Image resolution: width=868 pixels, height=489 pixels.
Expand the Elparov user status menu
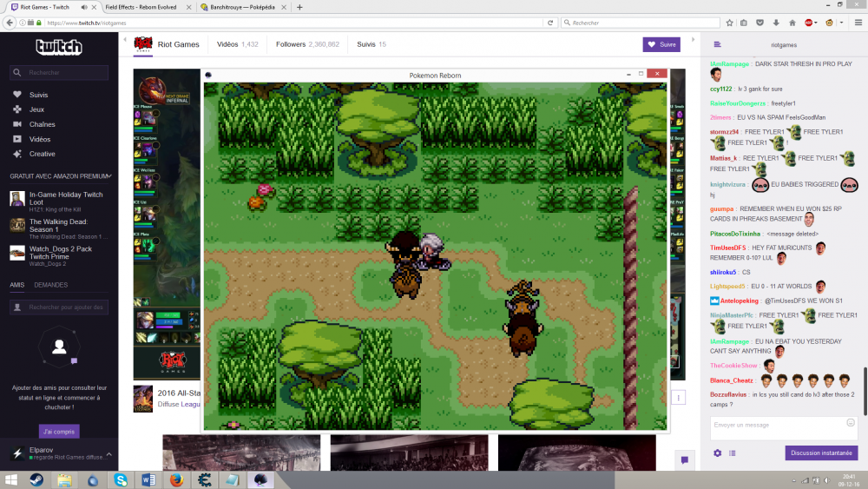pyautogui.click(x=108, y=453)
